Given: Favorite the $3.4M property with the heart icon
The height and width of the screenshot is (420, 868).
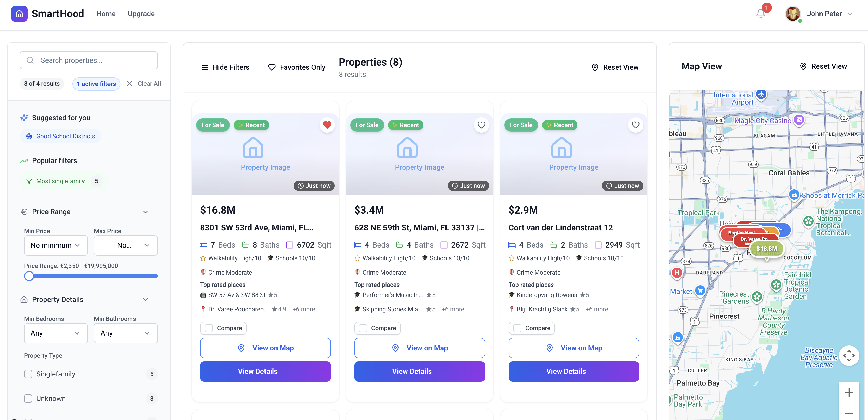Looking at the screenshot, I should tap(481, 125).
